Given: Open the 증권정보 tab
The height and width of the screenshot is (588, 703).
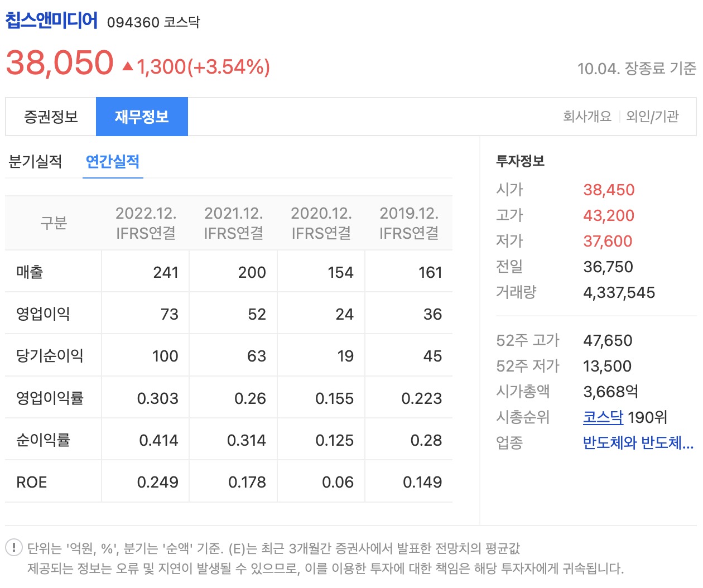Looking at the screenshot, I should (51, 117).
